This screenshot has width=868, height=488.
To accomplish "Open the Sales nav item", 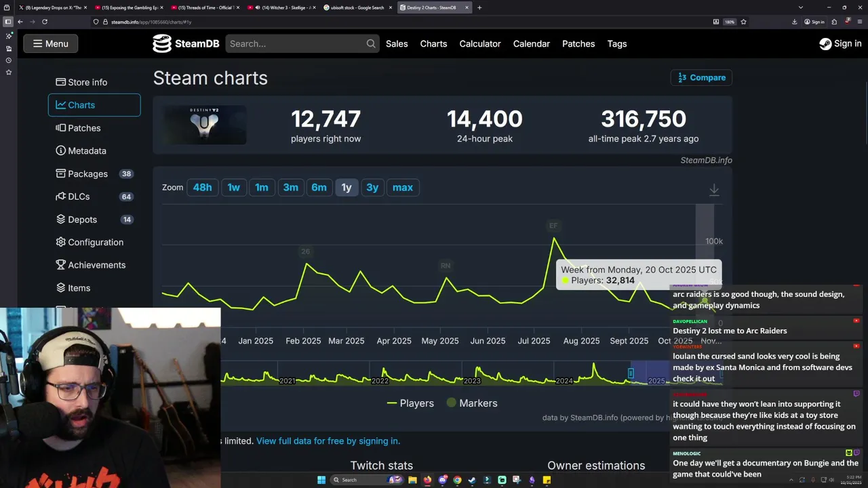I will coord(397,43).
